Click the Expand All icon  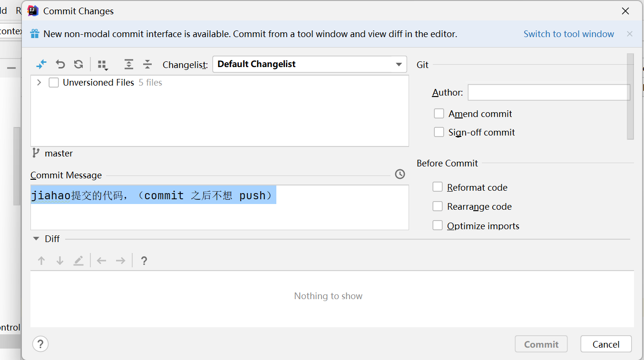[x=129, y=64]
